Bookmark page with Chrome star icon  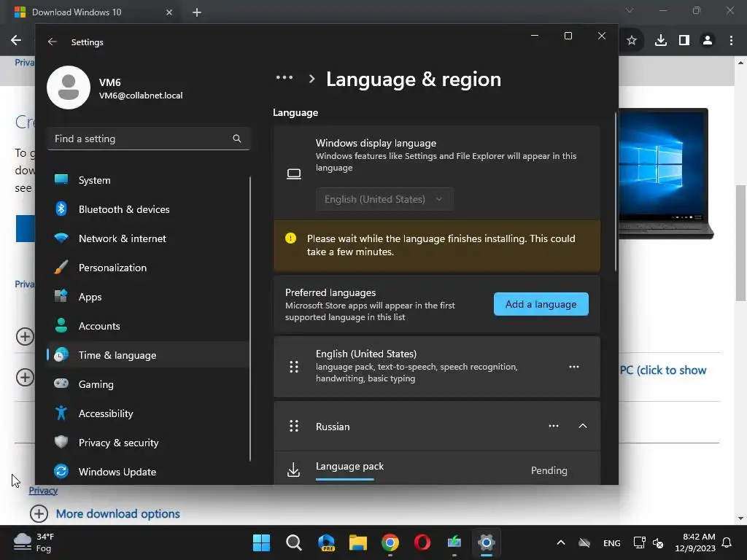coord(632,41)
